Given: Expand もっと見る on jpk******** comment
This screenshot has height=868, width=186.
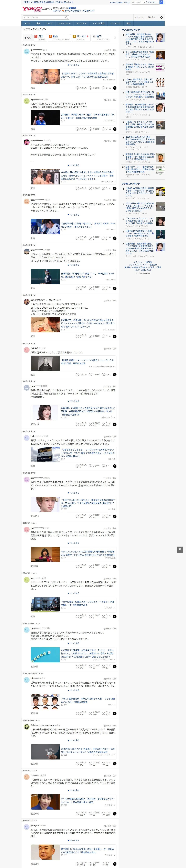Looking at the screenshot, I should [x=73, y=543].
